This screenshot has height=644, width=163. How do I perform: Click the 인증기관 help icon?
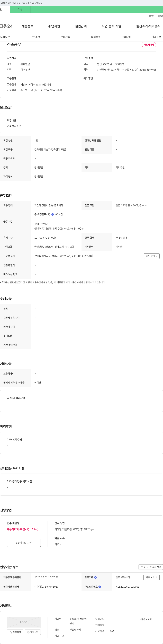(x=95, y=578)
